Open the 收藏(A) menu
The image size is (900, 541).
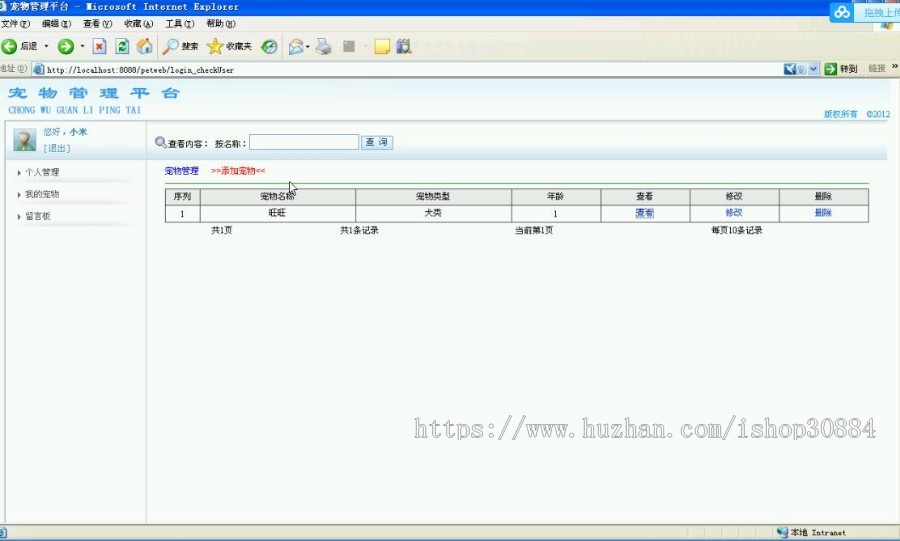[138, 24]
